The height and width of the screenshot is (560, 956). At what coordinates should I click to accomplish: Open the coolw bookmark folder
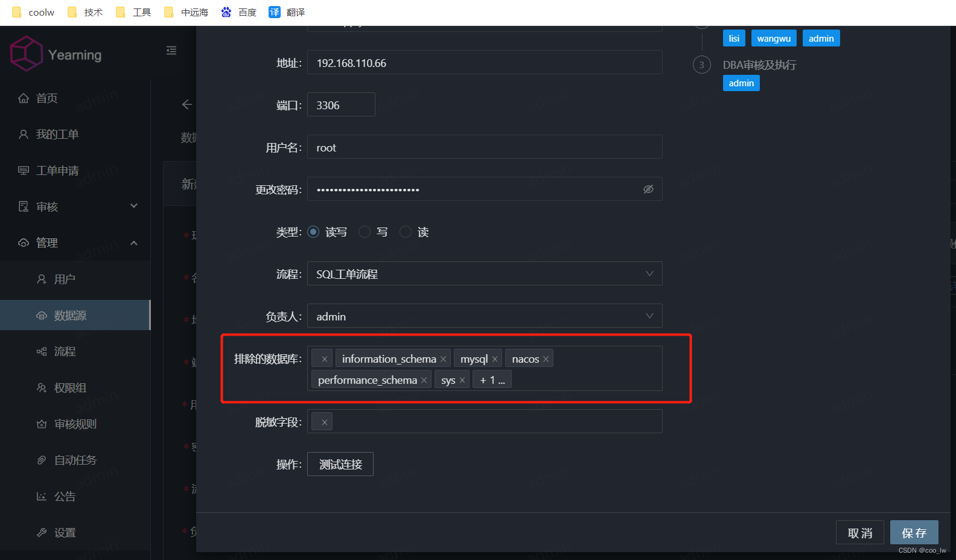pos(33,12)
